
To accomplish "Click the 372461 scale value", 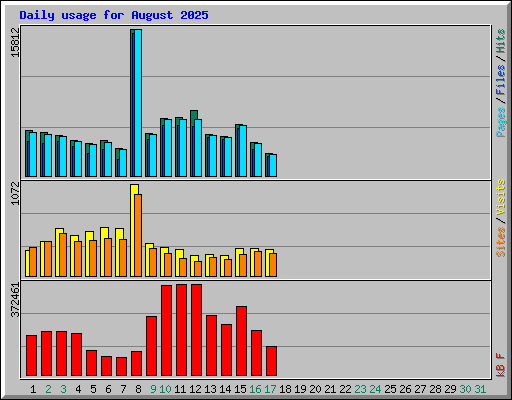I will [x=15, y=300].
